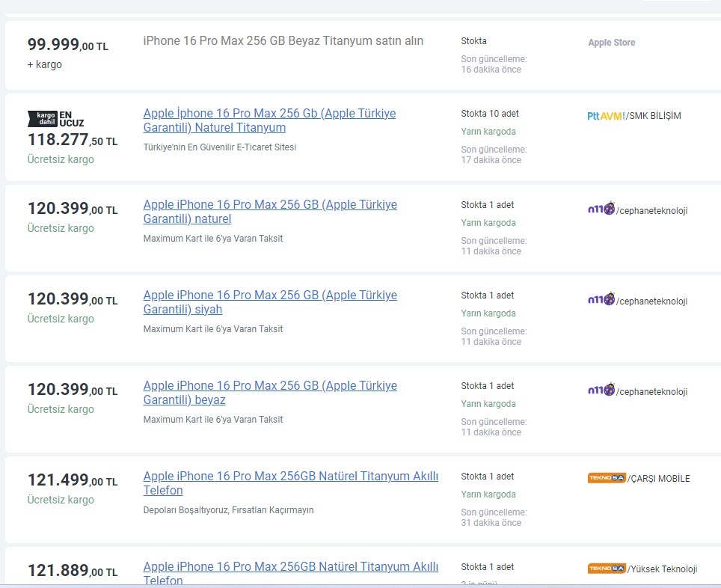Click the 'kargo dahil EN UCUZ' badge

coord(55,118)
